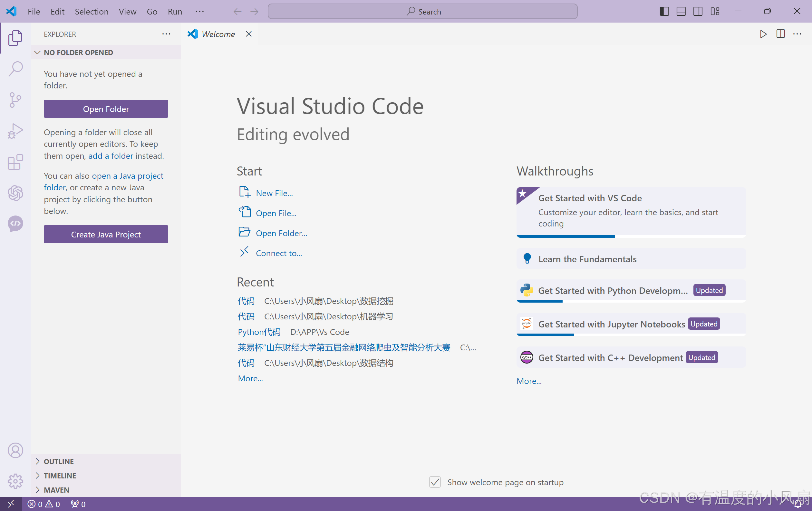Open the Search view in activity bar
The height and width of the screenshot is (511, 812).
15,69
